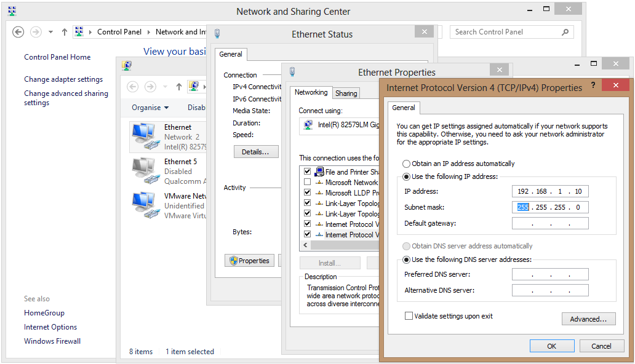This screenshot has width=635, height=364.
Task: Click Control Panel icon in address bar
Action: 79,31
